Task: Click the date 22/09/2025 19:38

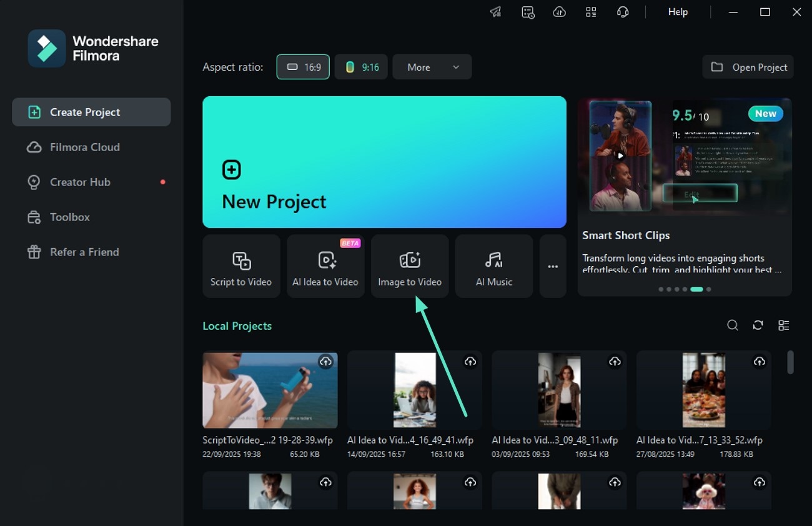Action: [232, 455]
